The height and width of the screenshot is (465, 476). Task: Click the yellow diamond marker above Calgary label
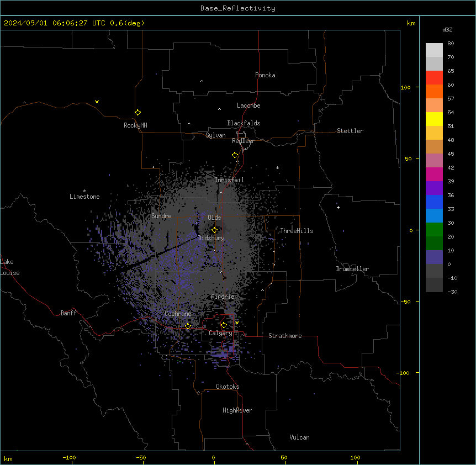coord(224,325)
